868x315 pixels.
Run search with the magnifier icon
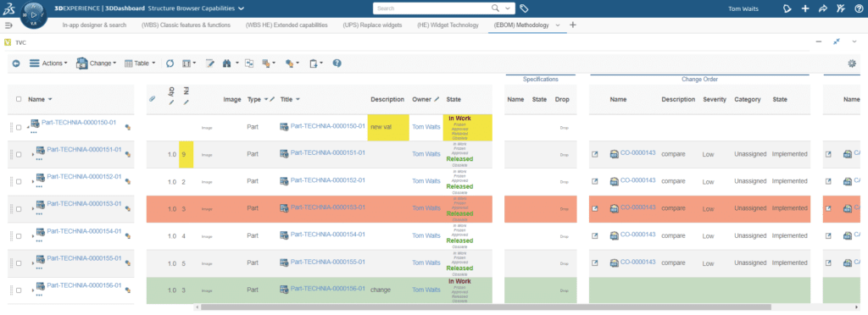click(495, 8)
